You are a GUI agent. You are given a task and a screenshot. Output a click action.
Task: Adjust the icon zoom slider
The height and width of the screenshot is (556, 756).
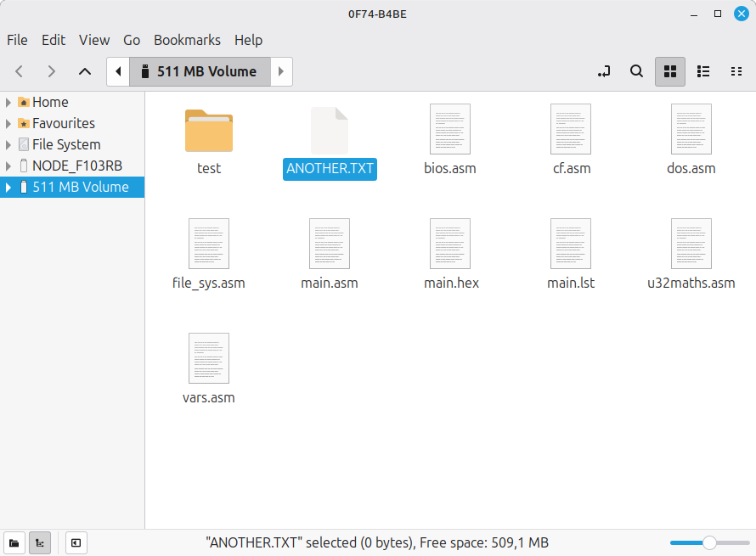(709, 542)
